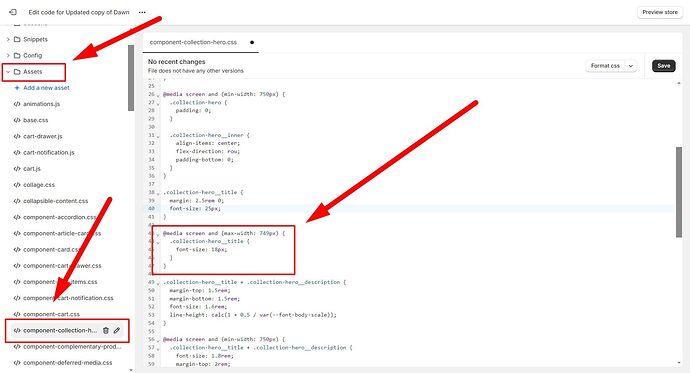Select component-collection-hero file in sidebar
690x373 pixels.
(60, 330)
